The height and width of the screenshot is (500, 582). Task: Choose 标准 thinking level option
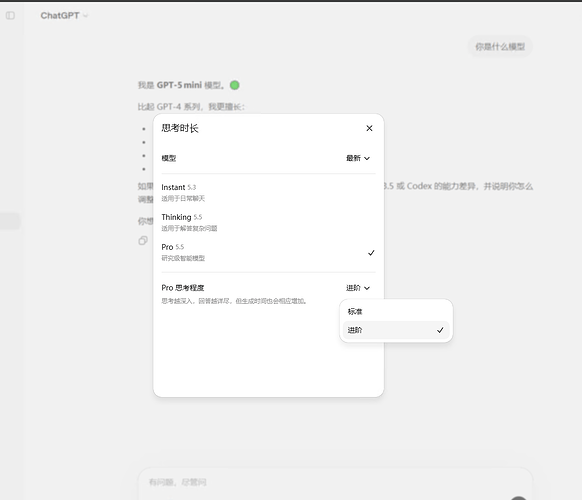396,311
